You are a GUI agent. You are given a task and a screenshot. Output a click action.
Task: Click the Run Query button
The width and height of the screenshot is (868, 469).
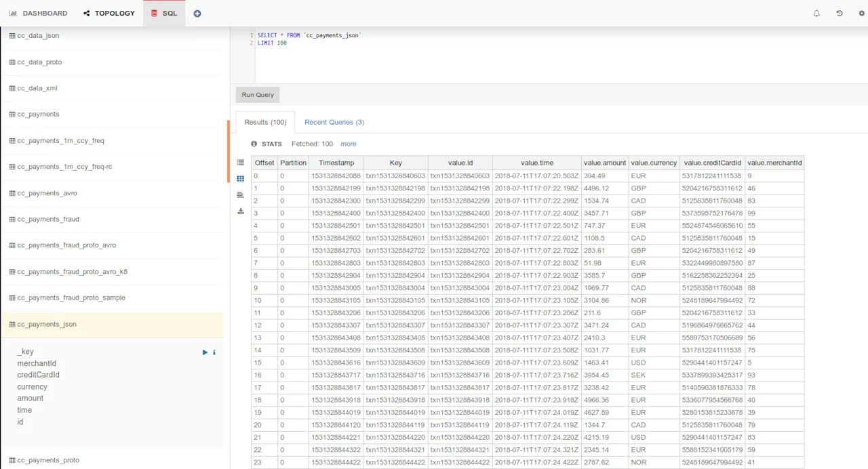click(257, 95)
